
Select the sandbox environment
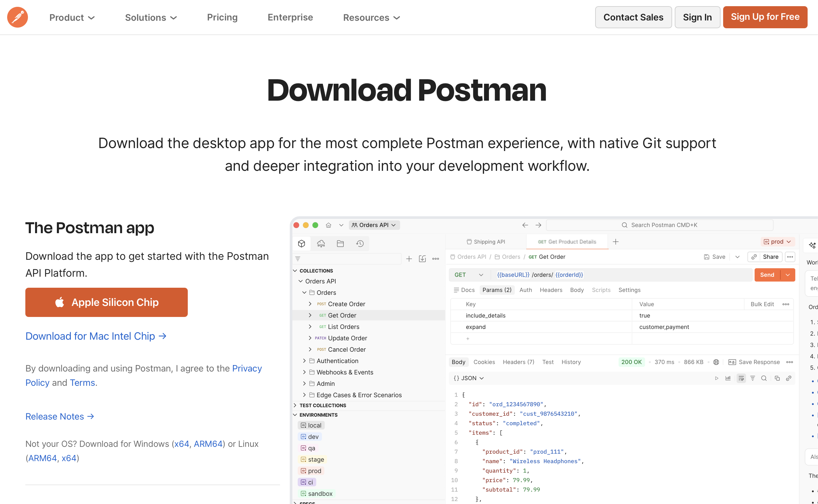click(316, 493)
